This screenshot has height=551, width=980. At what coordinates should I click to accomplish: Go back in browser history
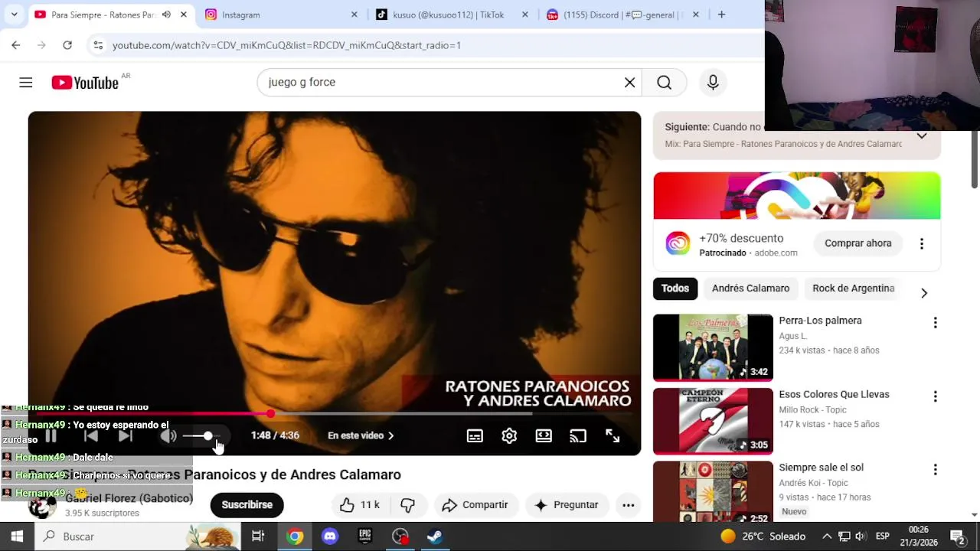(16, 45)
